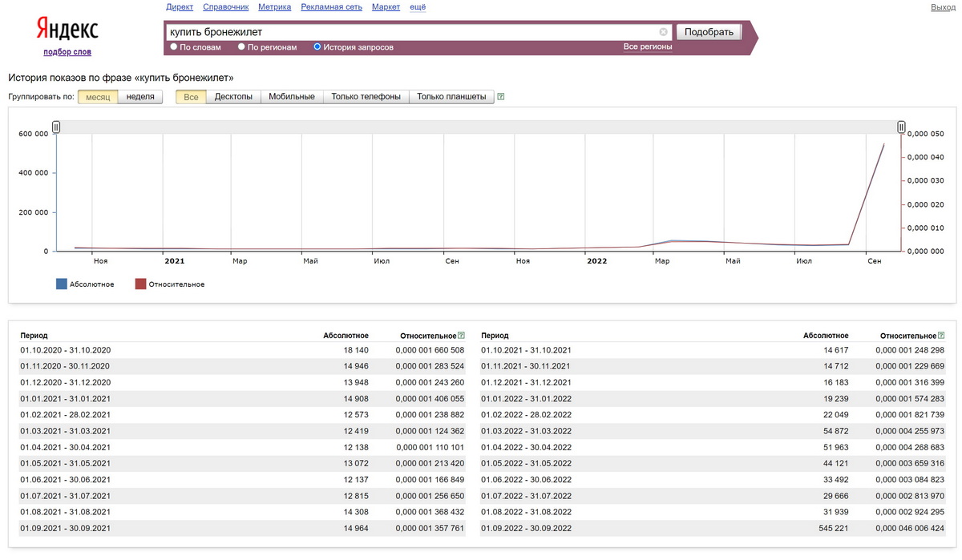The height and width of the screenshot is (560, 962).
Task: Click into the search phrase input field
Action: (409, 32)
